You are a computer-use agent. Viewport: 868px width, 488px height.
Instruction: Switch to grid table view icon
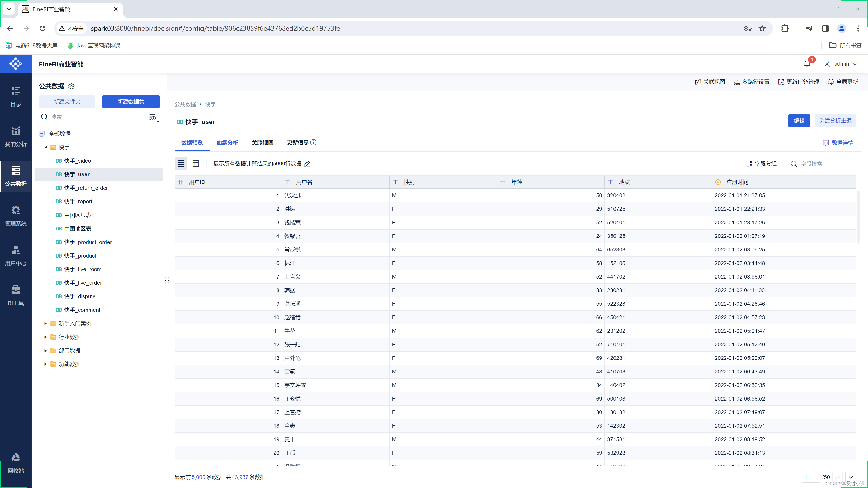click(x=181, y=163)
